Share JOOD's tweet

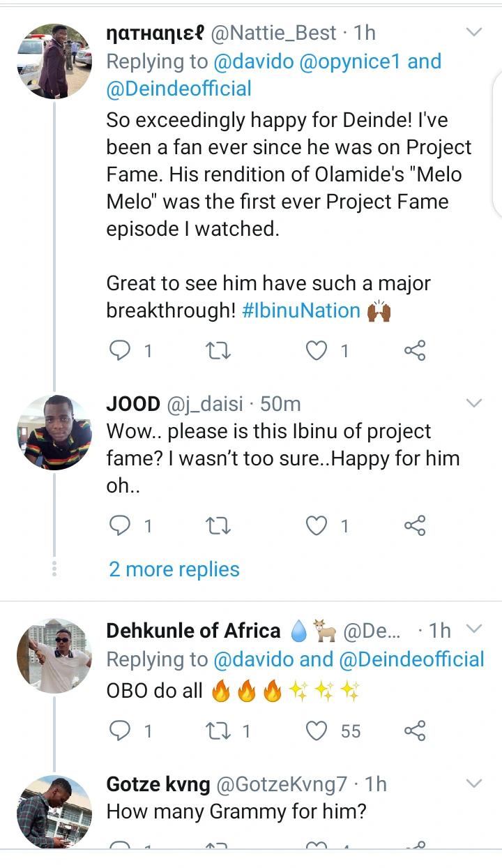415,525
